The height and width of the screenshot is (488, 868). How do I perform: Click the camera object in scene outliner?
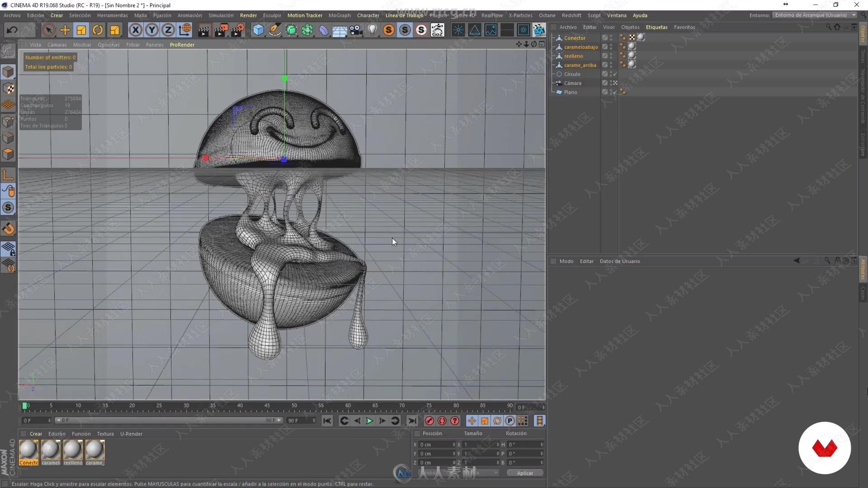572,83
